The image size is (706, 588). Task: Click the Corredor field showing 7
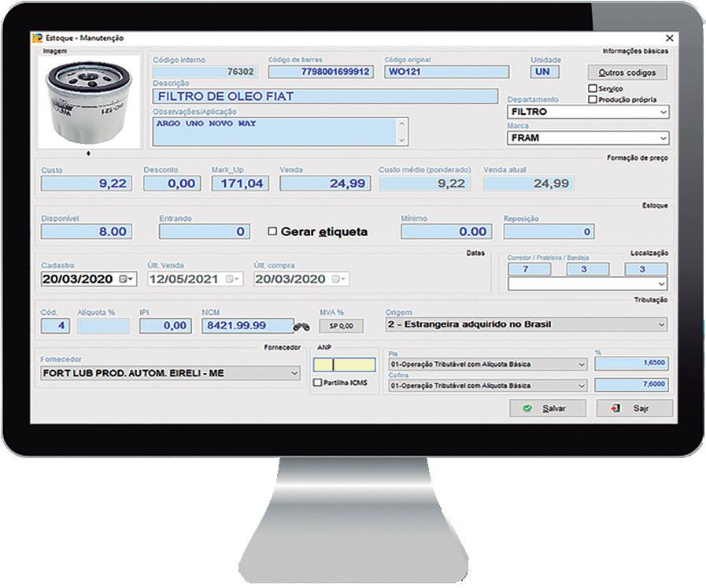[529, 269]
